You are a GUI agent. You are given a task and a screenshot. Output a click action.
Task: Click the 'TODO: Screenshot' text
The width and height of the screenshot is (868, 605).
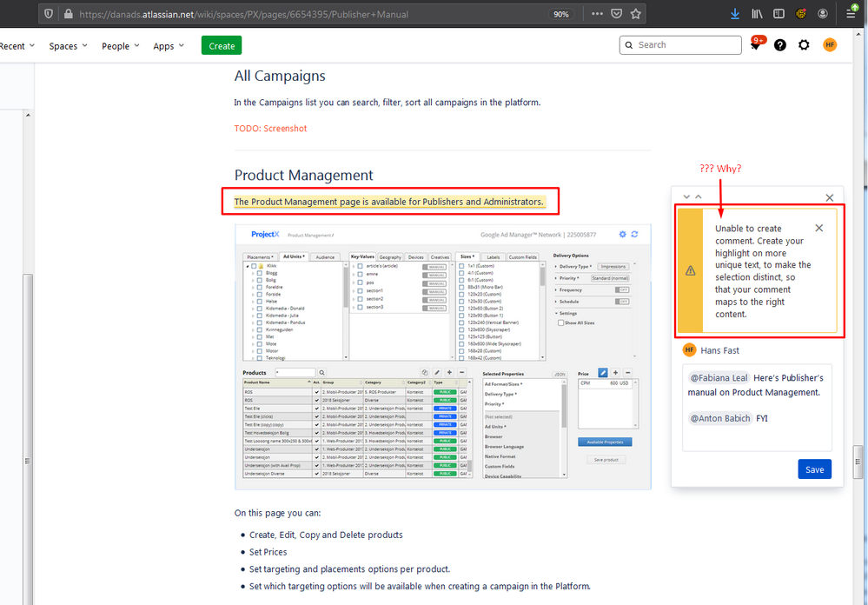270,128
